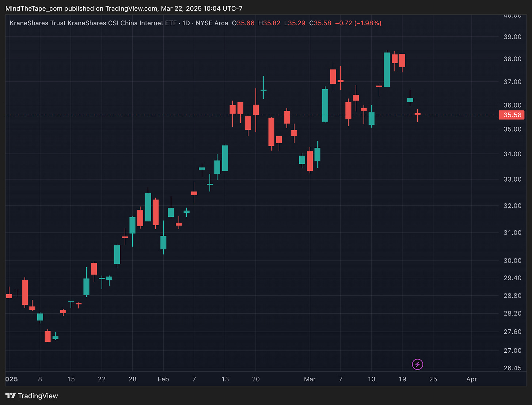This screenshot has width=532, height=405.
Task: Click the 8 date axis label
Action: click(40, 379)
